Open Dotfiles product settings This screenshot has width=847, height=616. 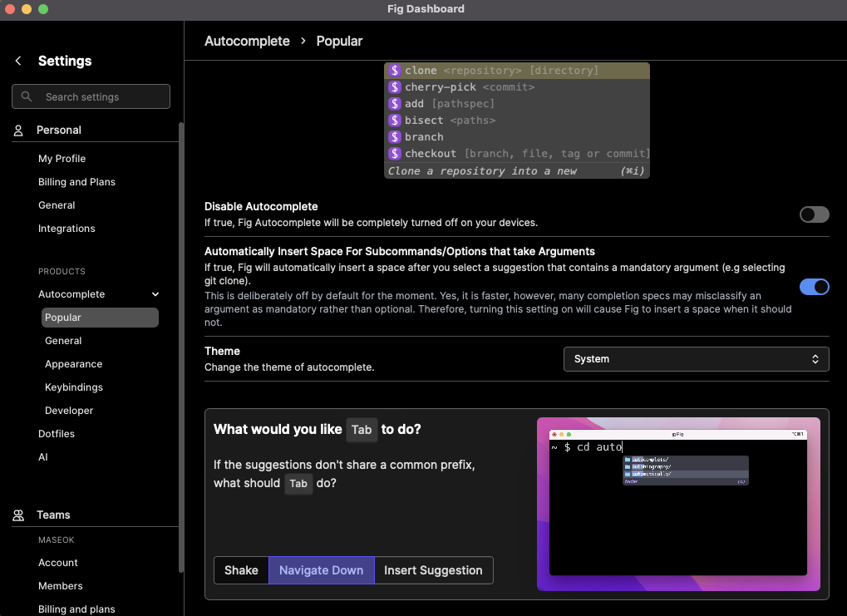[57, 434]
